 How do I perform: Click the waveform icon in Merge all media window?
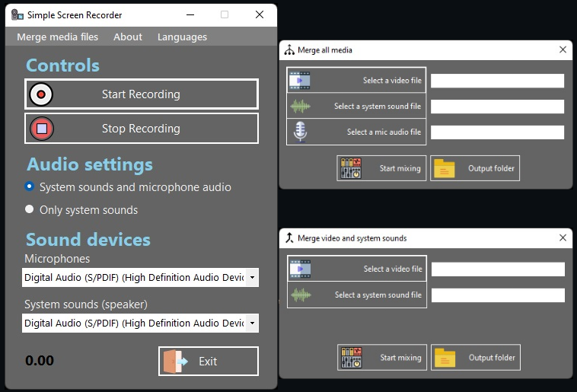(x=300, y=107)
